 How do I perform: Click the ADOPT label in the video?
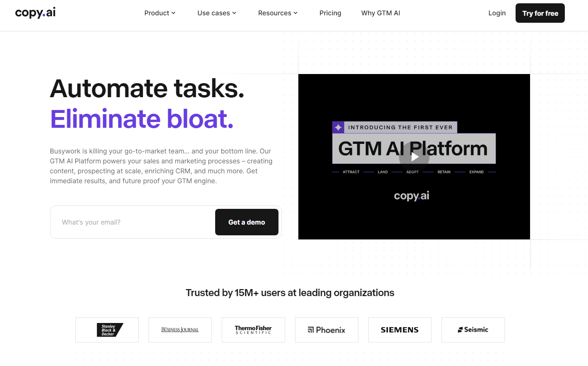(413, 172)
